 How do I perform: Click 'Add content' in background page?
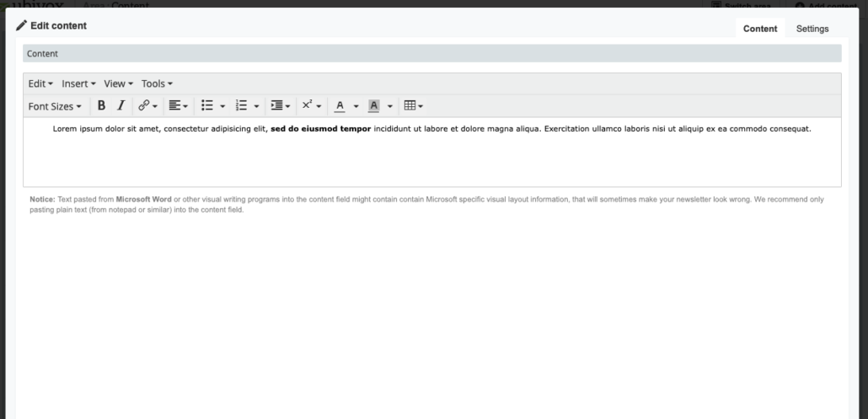tap(825, 5)
